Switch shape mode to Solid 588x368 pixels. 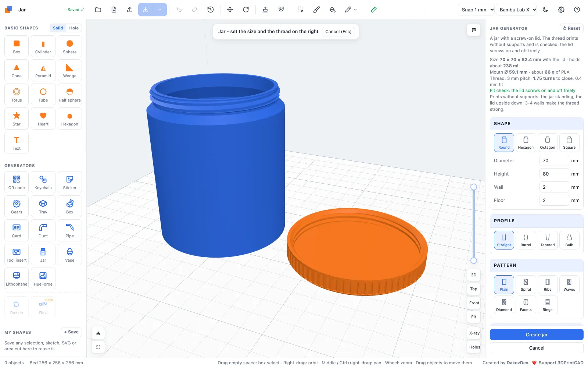58,28
